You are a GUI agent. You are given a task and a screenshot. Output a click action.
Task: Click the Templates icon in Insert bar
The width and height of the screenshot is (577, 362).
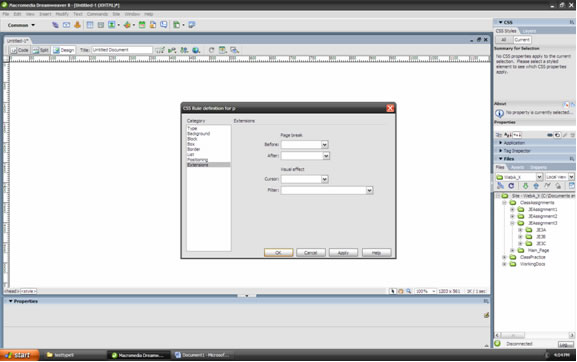tap(177, 25)
